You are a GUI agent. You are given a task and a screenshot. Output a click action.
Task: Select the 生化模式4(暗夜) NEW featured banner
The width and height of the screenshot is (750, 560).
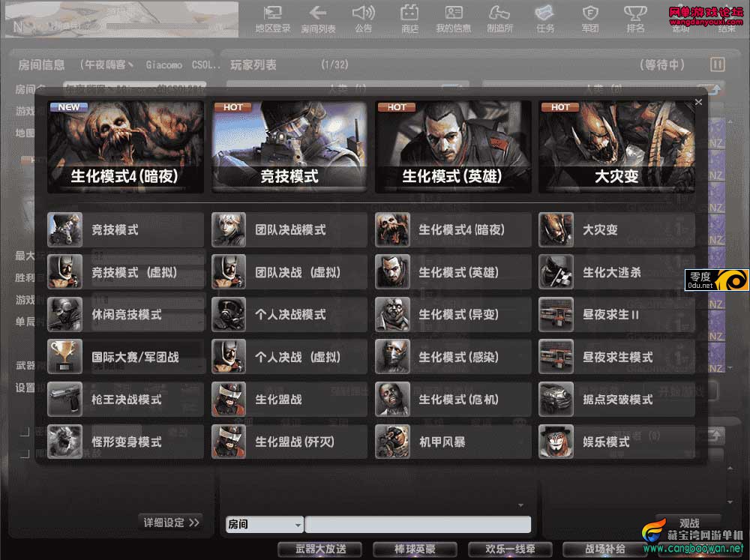pyautogui.click(x=125, y=147)
